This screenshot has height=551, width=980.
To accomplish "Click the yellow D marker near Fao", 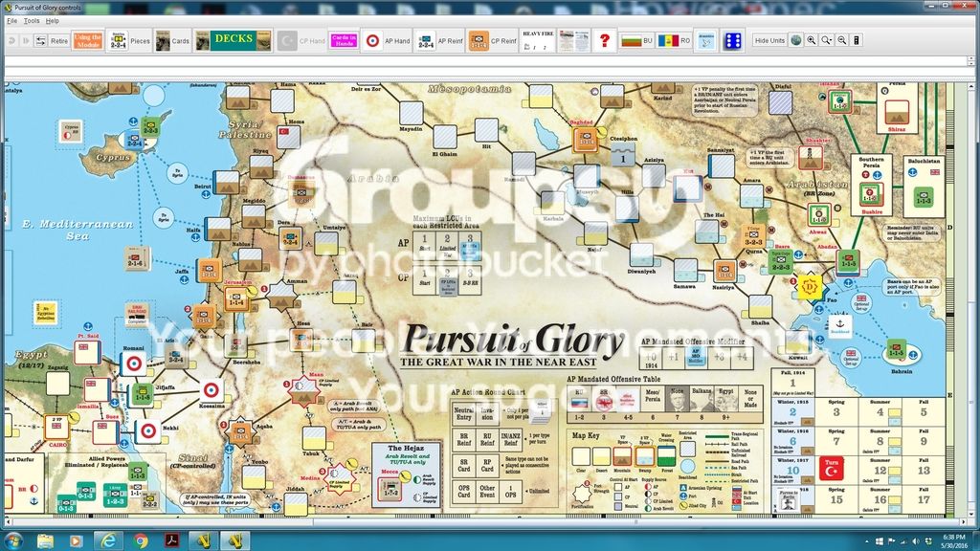I will pyautogui.click(x=810, y=287).
